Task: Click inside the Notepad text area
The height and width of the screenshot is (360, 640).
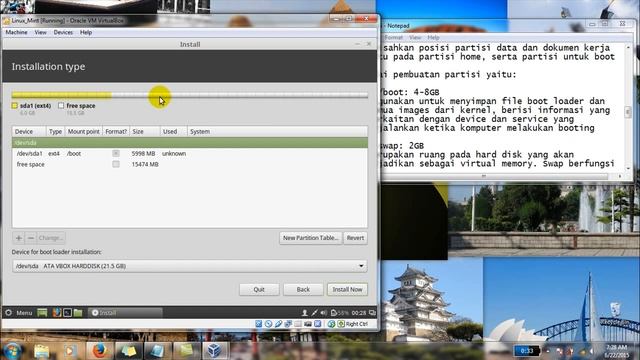Action: pos(502,106)
